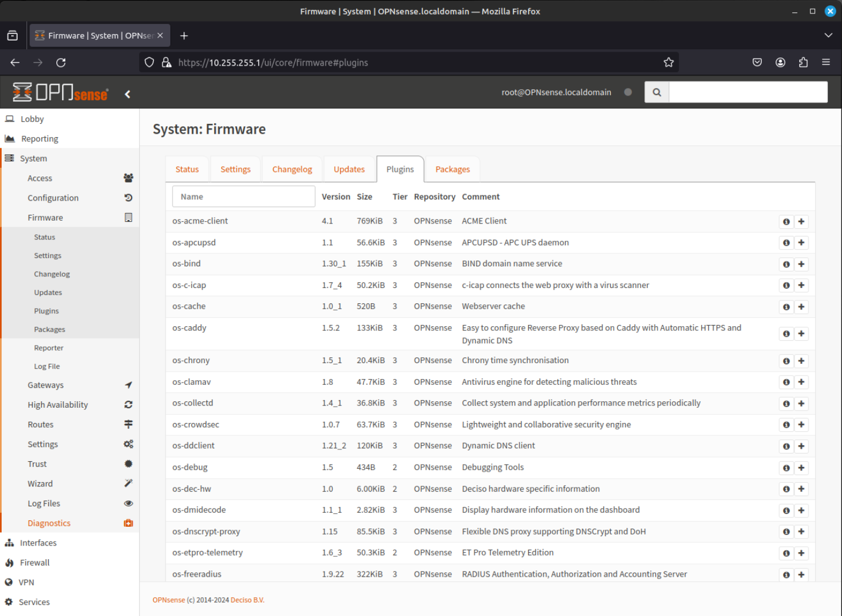Open the Firefox extensions icon
Viewport: 842px width, 616px height.
coord(803,62)
